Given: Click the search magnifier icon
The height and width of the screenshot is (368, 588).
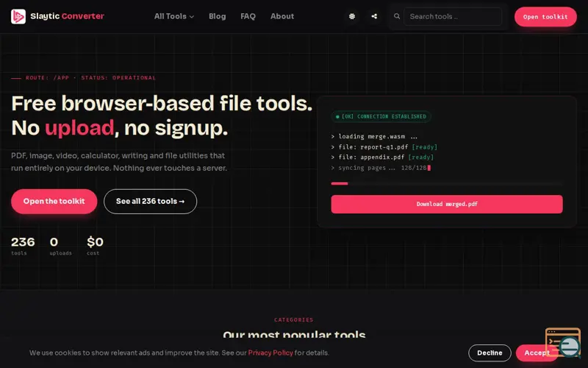Looking at the screenshot, I should pos(397,16).
